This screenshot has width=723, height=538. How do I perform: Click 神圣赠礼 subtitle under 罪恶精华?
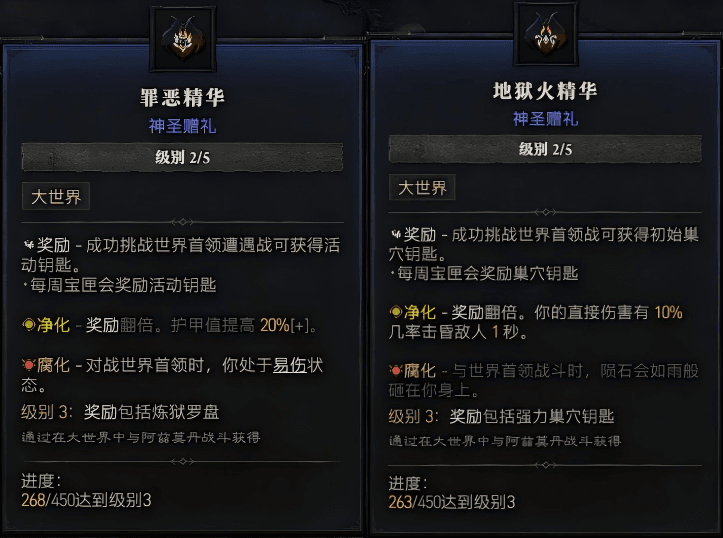click(x=181, y=127)
